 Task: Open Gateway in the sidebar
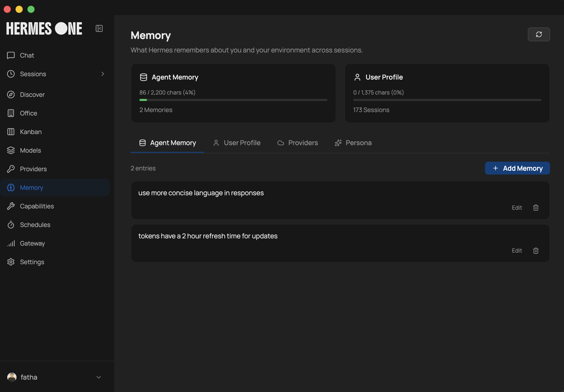pos(55,243)
